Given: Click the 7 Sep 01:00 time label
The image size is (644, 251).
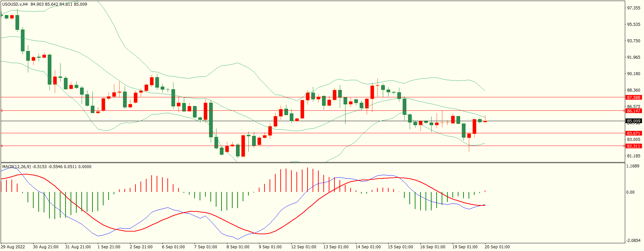Looking at the screenshot, I should click(x=206, y=247).
